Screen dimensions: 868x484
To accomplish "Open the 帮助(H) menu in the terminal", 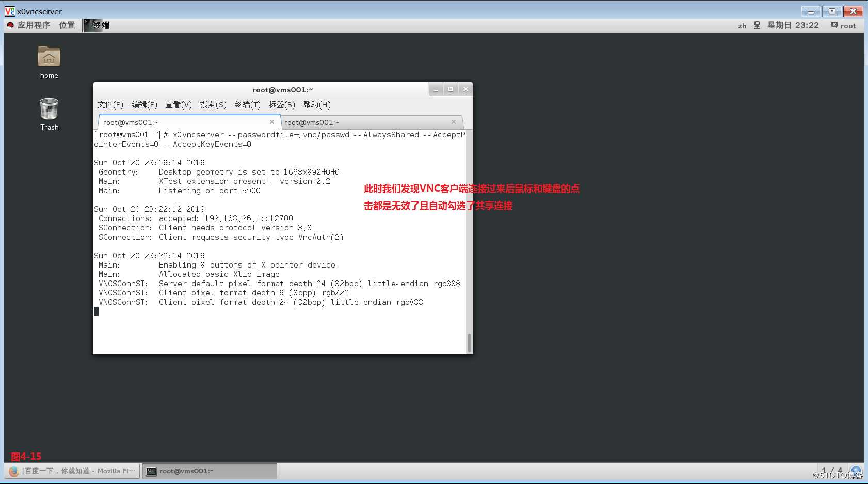I will tap(317, 105).
